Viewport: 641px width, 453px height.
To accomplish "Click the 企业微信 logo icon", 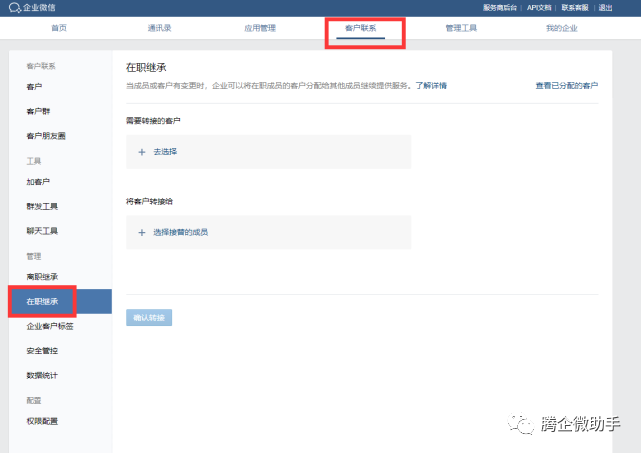I will 14,8.
